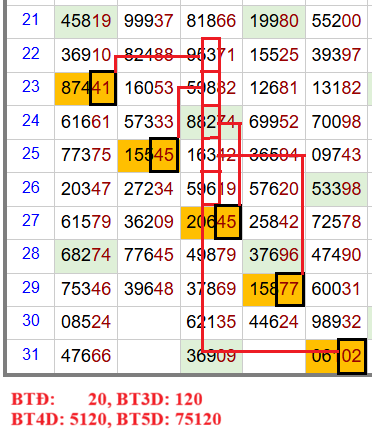The image size is (372, 438).
Task: Select the orange cell 15877
Action: point(274,289)
